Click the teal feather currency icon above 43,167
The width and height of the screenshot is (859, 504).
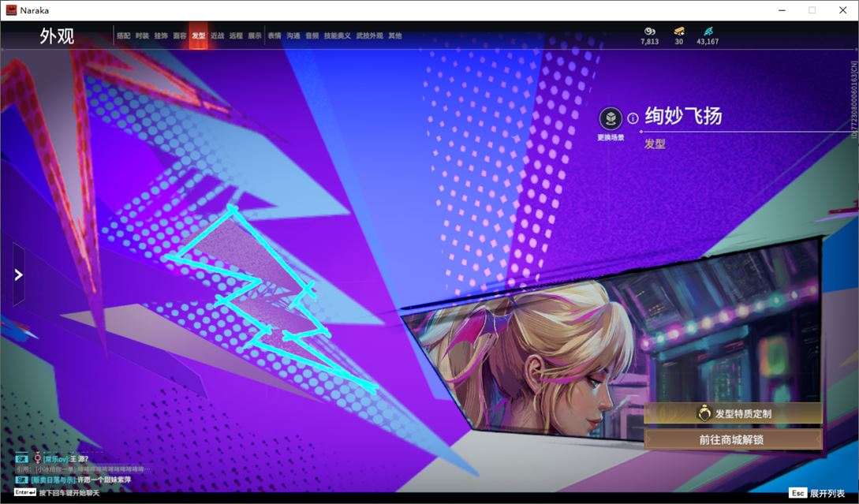pyautogui.click(x=708, y=32)
